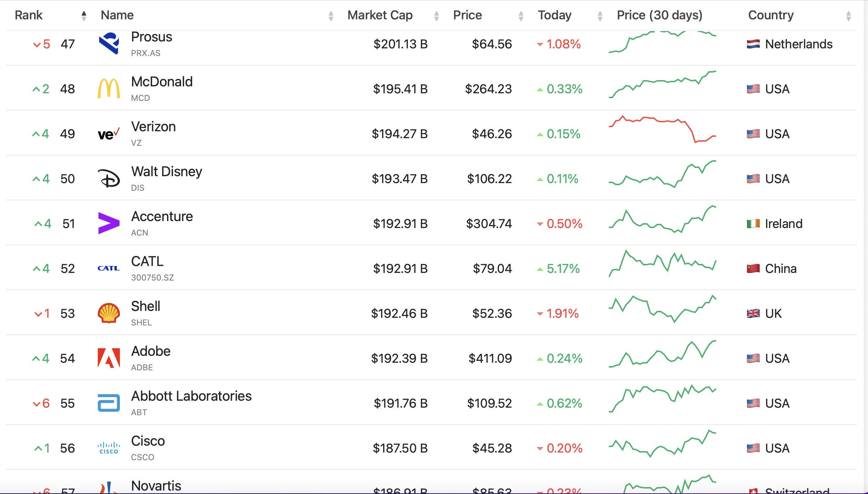Sort table by Rank column arrows
The width and height of the screenshot is (868, 494).
click(x=84, y=16)
